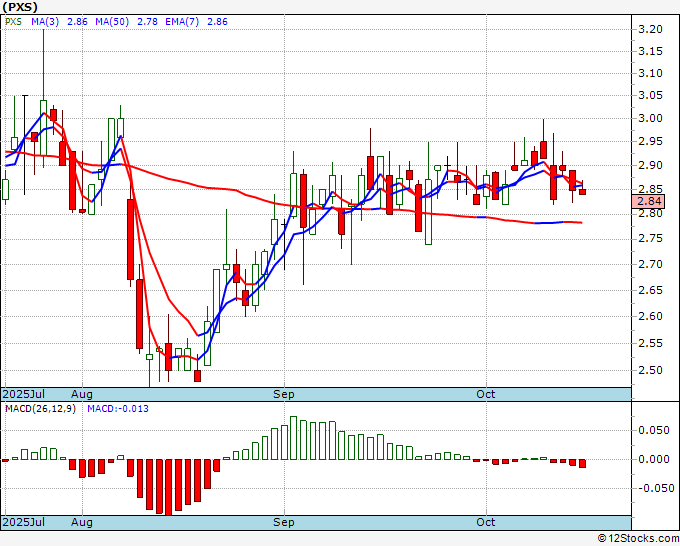
Task: Select the MA(3) legend label
Action: [44, 19]
